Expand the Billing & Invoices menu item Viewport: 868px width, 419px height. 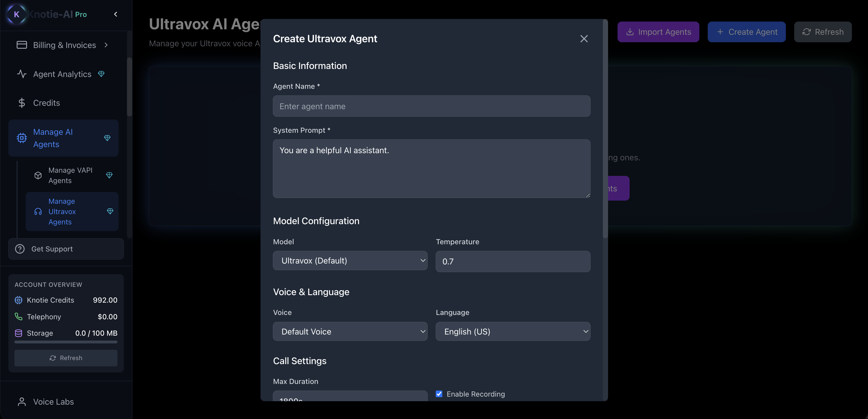[x=64, y=45]
